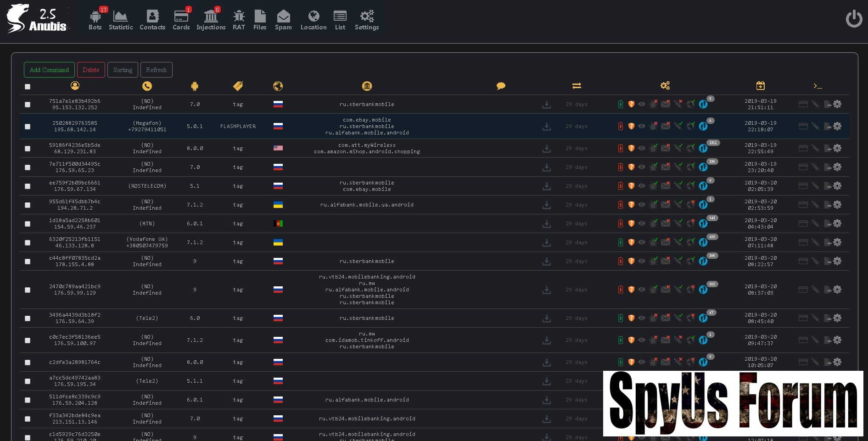Click the Refresh button
The height and width of the screenshot is (441, 868).
(156, 70)
